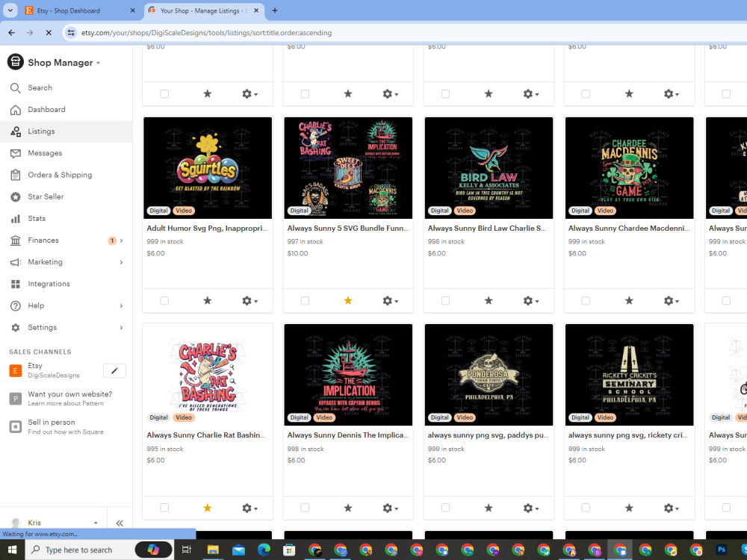Screen dimensions: 747x560
Task: Collapse the sidebar with double-chevron
Action: 120,523
